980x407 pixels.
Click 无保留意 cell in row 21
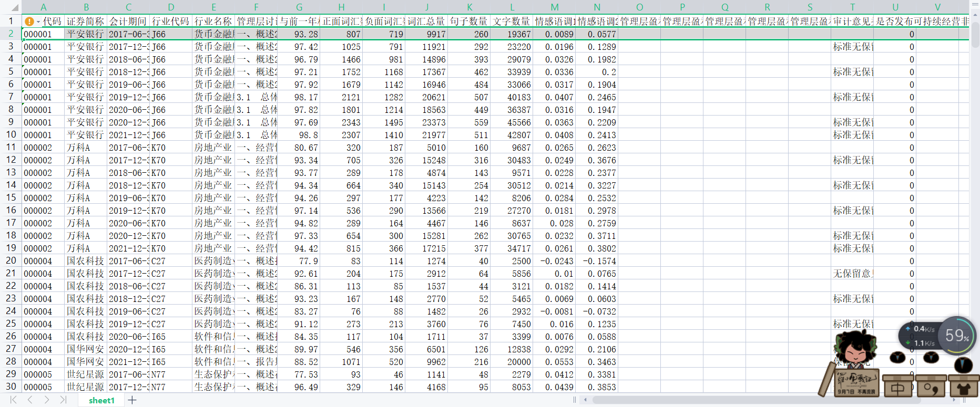tap(852, 274)
